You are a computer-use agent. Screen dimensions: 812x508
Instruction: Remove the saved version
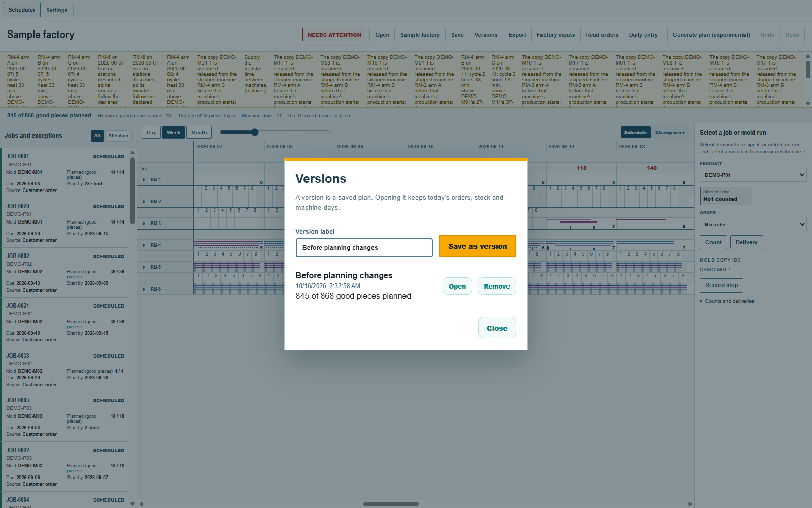pyautogui.click(x=497, y=286)
